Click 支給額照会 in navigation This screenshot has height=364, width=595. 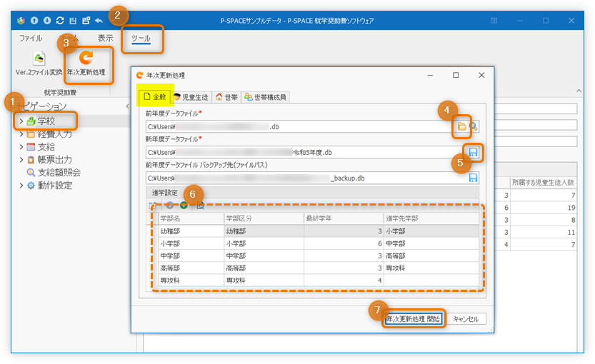59,173
